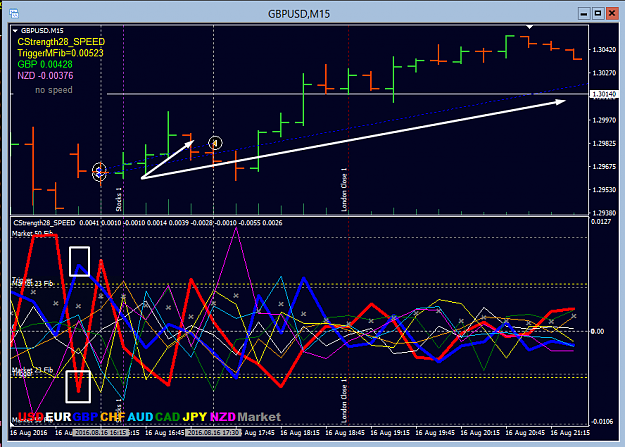This screenshot has width=625, height=447.
Task: Click the "16 Aug 21:15" time axis label
Action: pos(570,433)
